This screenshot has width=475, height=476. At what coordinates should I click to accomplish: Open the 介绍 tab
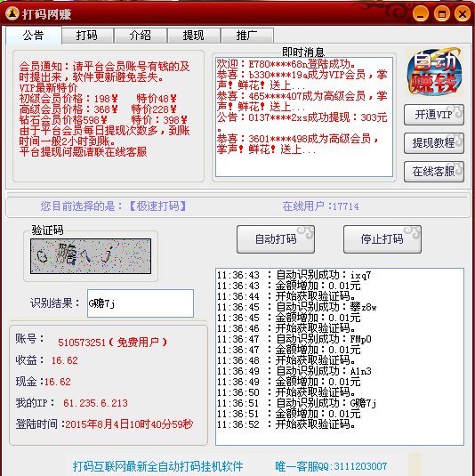(141, 36)
